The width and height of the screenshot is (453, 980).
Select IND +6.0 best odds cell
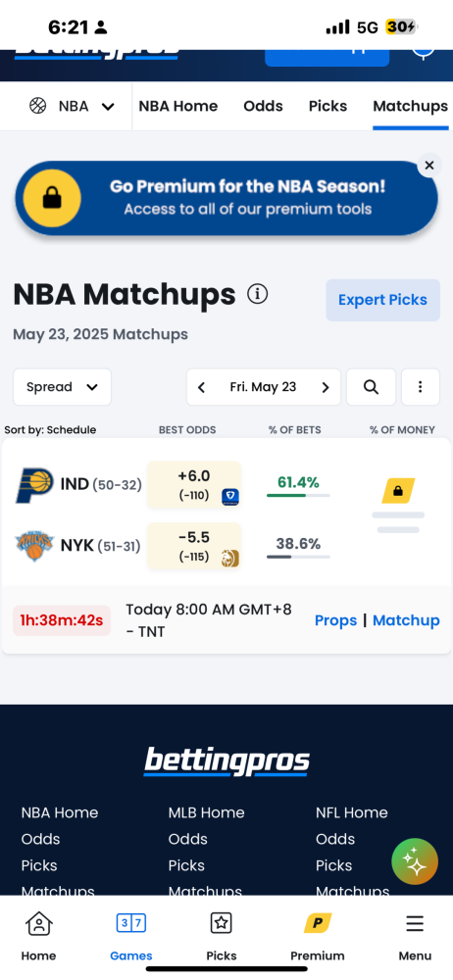[194, 485]
